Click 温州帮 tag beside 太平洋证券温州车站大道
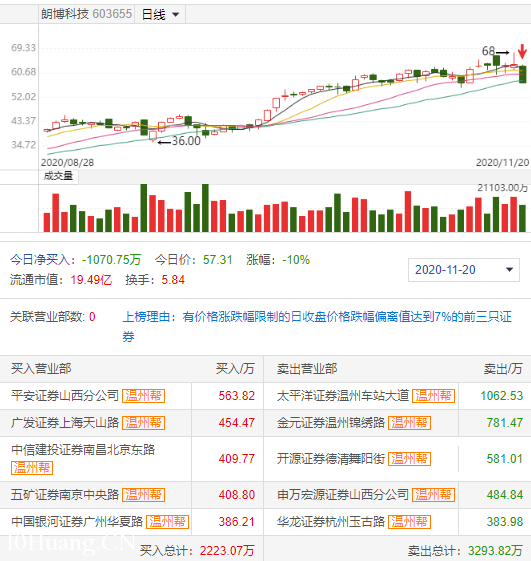 point(433,396)
